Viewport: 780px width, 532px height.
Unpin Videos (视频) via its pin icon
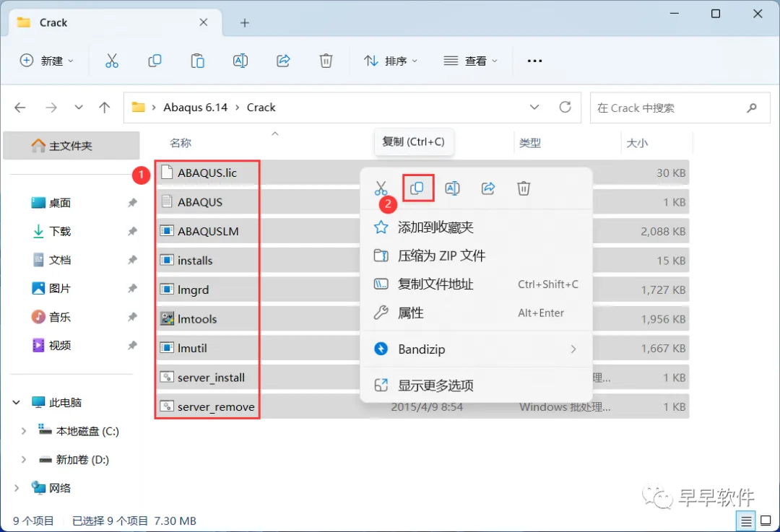132,345
